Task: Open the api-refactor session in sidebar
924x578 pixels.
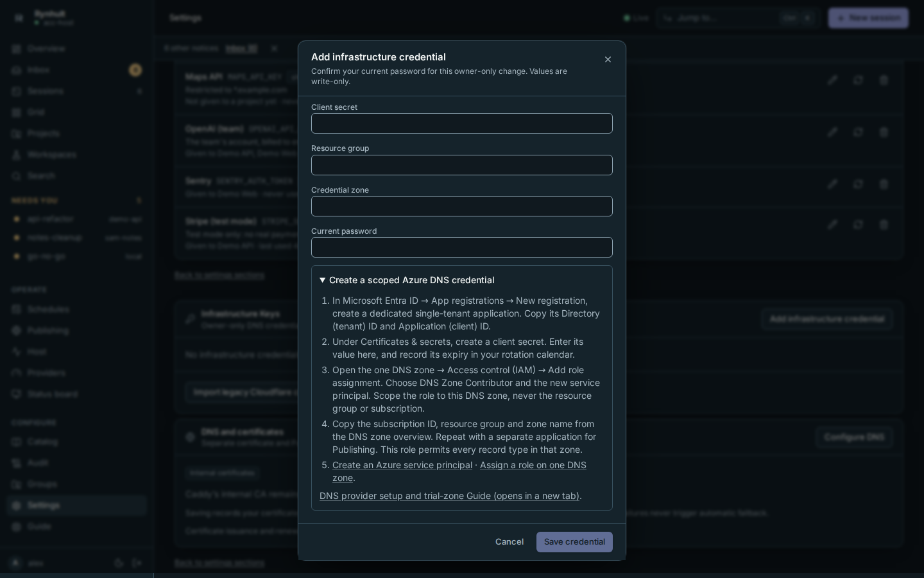Action: tap(77, 219)
